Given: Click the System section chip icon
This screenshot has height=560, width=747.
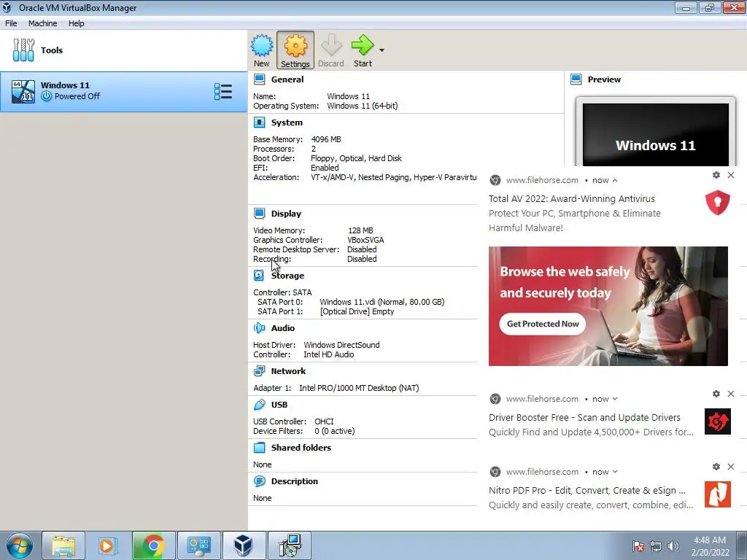Looking at the screenshot, I should click(259, 122).
